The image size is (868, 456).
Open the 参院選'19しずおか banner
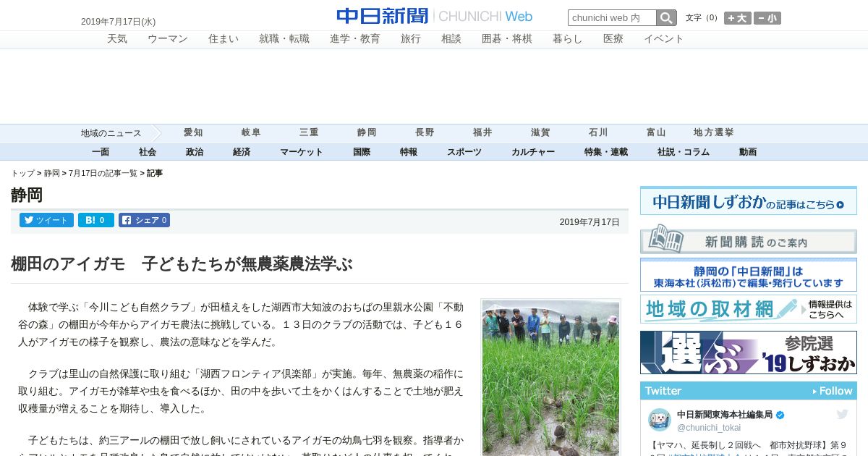click(749, 352)
